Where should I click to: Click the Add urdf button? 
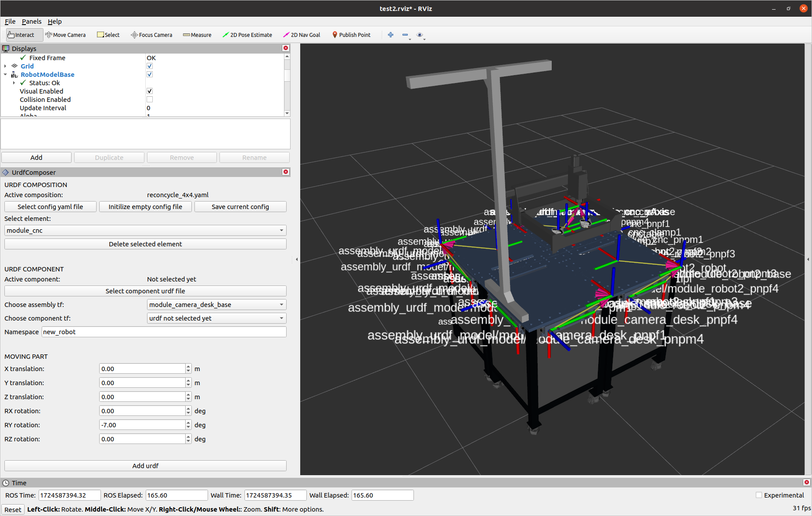[145, 465]
